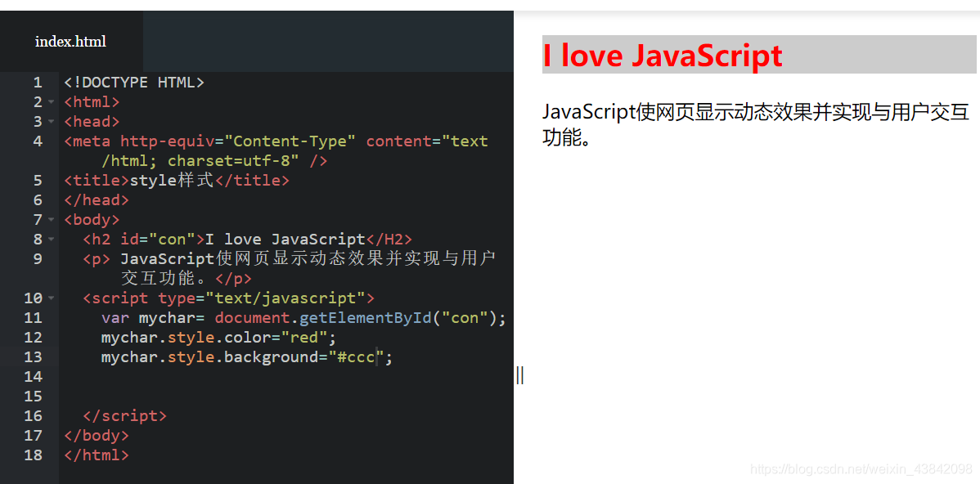Click the <title> line in the code
The height and width of the screenshot is (484, 980).
pyautogui.click(x=177, y=181)
